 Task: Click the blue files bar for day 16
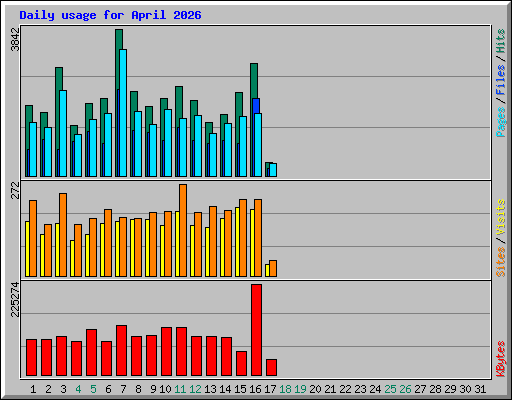[256, 106]
